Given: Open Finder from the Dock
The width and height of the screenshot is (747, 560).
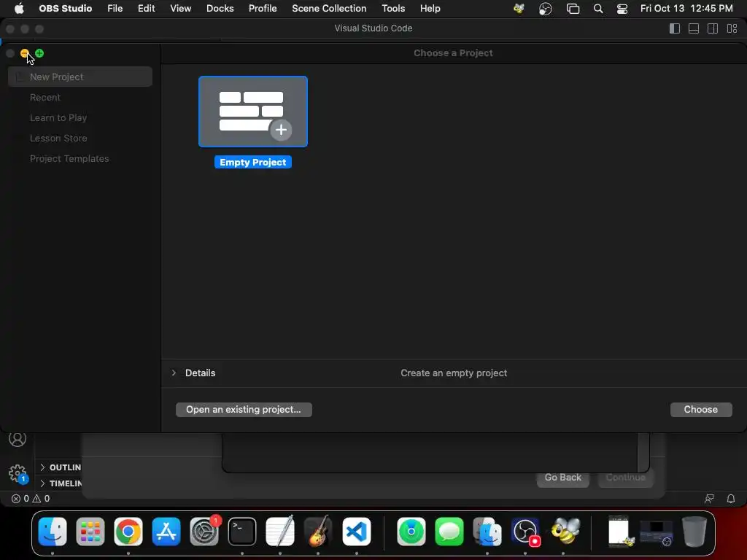Looking at the screenshot, I should pos(53,532).
